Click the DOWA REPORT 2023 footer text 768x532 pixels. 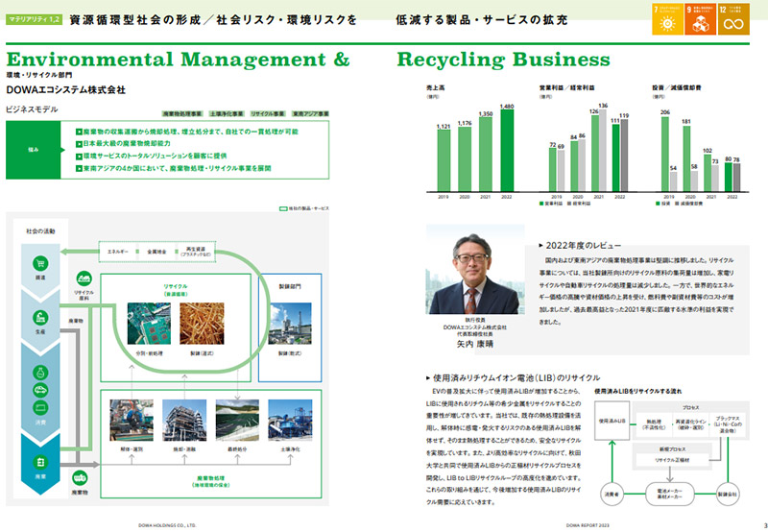point(588,525)
